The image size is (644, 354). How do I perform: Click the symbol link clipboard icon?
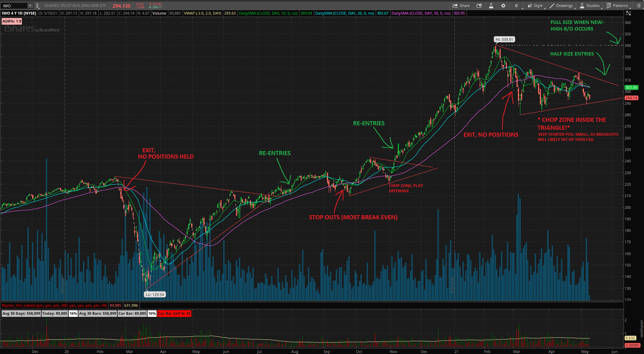click(x=37, y=6)
